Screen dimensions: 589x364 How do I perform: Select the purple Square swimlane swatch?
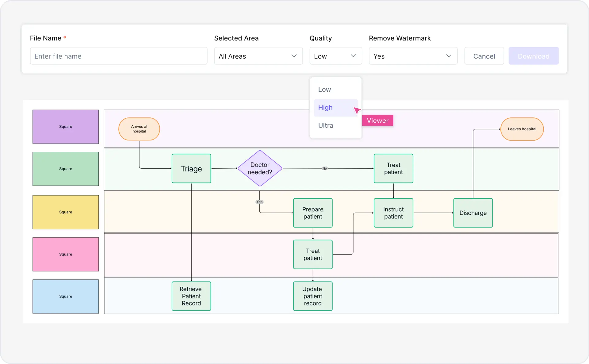65,126
